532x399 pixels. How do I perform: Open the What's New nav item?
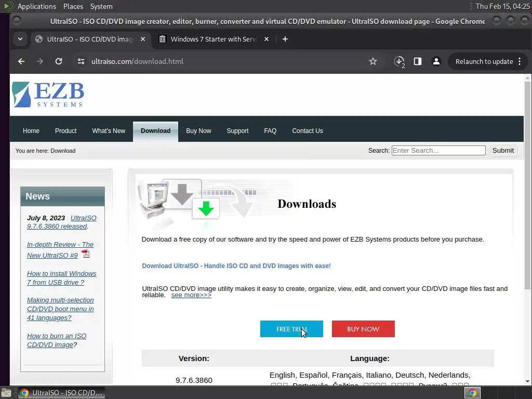coord(109,130)
